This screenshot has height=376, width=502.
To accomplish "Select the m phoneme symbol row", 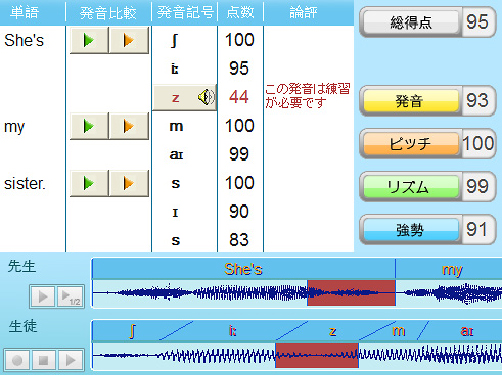I will click(176, 126).
